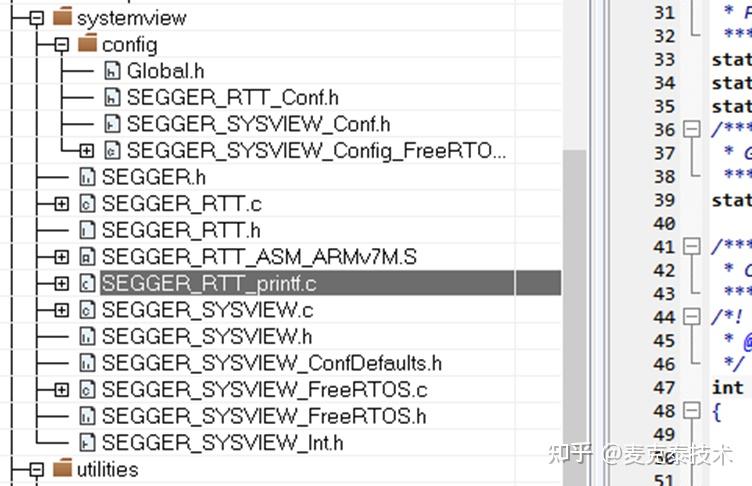
Task: Click the SEGGER_SYSVIEW_Conf.h file icon
Action: point(112,124)
